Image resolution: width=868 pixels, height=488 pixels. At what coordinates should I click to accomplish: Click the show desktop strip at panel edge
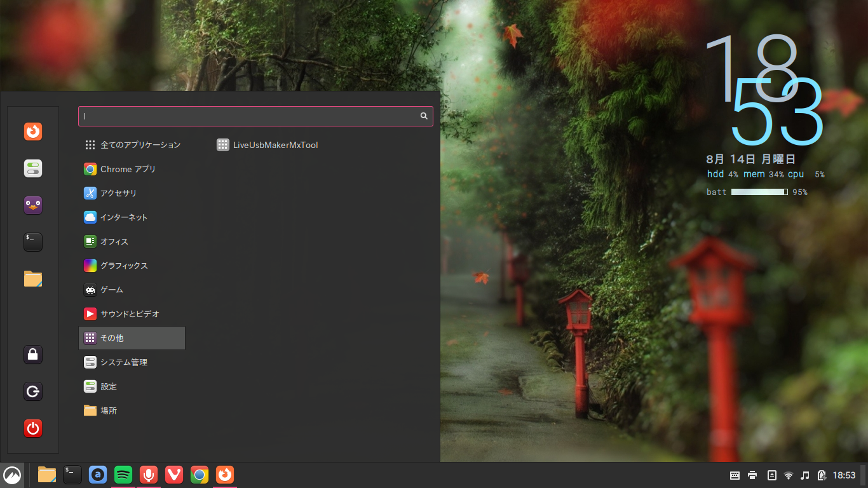864,475
